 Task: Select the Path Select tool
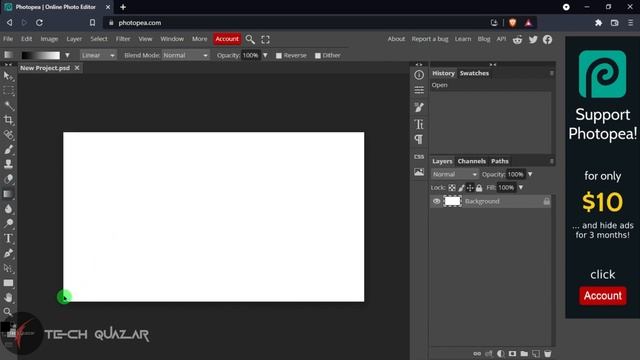(8, 268)
